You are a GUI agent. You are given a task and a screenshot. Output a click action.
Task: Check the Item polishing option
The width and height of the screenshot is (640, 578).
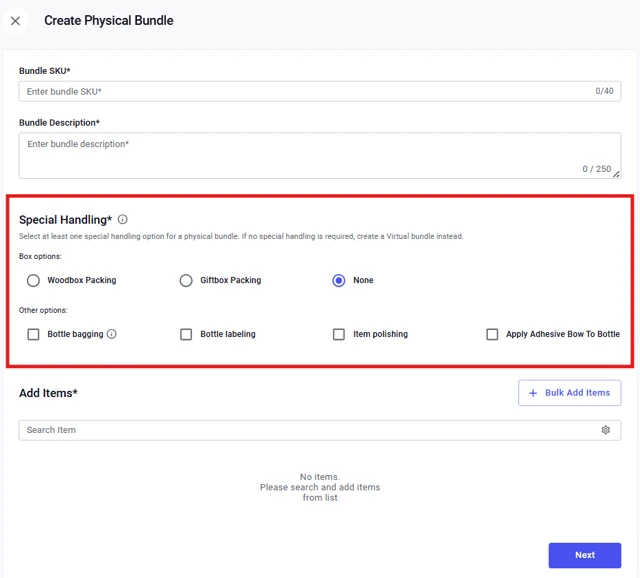click(339, 334)
